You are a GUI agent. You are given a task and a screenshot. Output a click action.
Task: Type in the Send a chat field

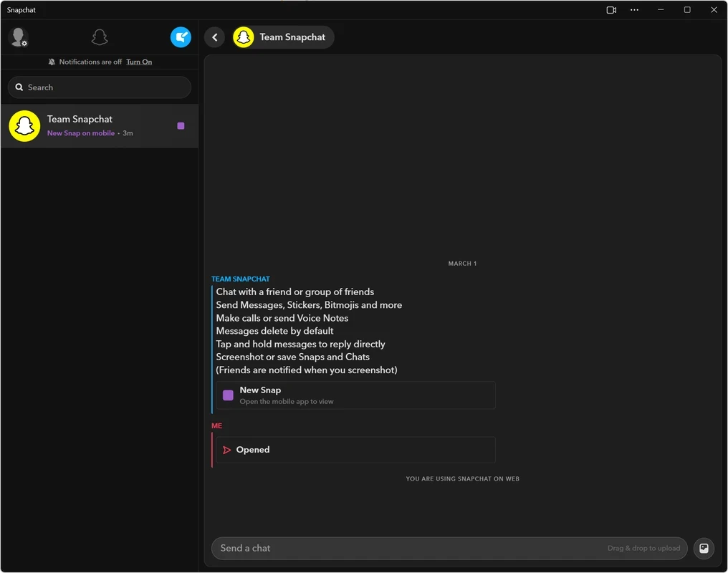tap(408, 548)
